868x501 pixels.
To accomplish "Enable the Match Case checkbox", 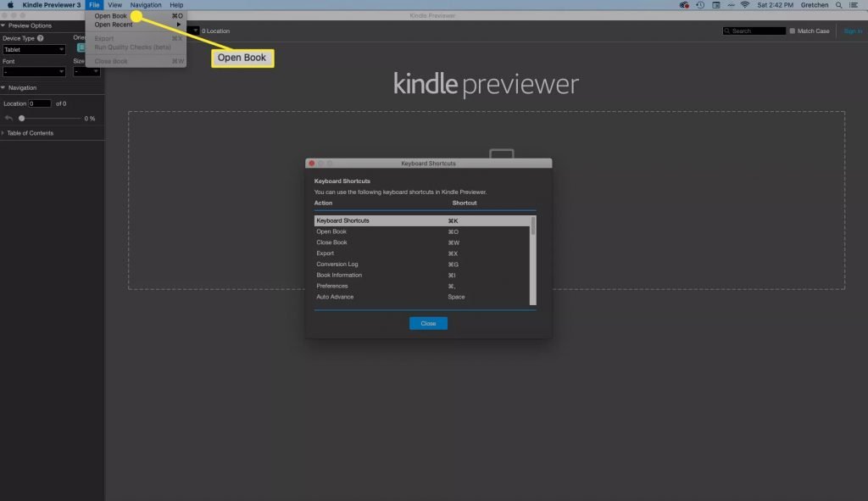I will point(793,31).
